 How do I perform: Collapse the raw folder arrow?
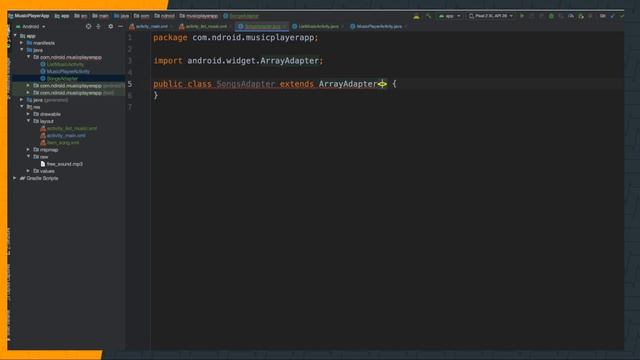coord(29,157)
